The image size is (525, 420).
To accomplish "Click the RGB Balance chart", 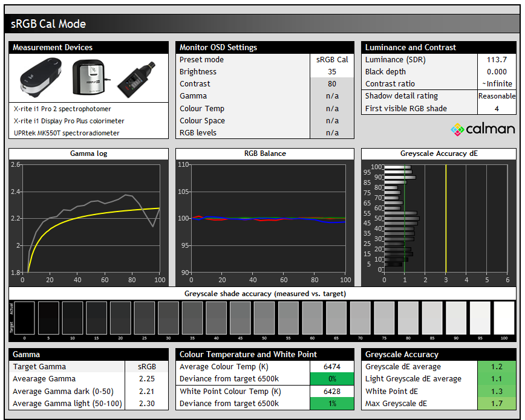I will click(x=269, y=218).
